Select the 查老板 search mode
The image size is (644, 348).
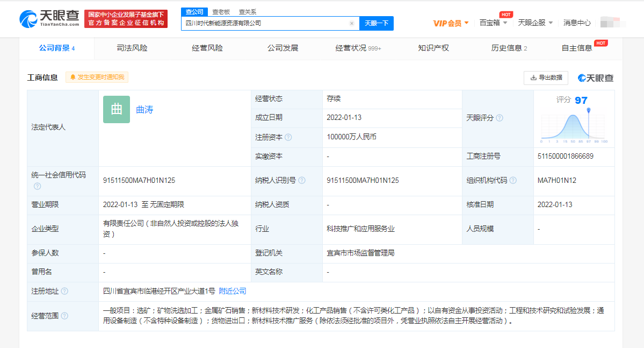point(221,12)
